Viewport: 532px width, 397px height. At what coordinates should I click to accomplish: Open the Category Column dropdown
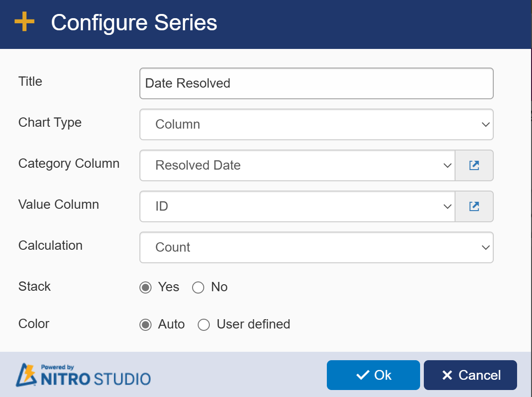pos(297,165)
